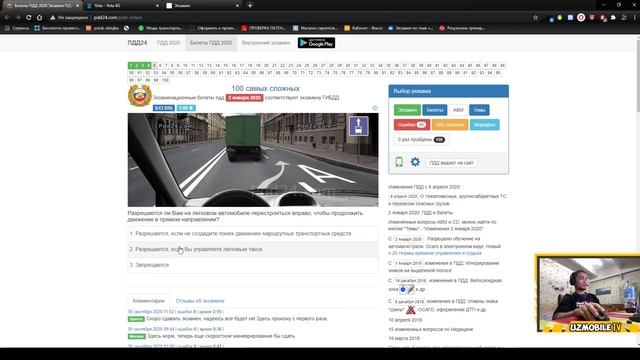This screenshot has height=360, width=640.
Task: Start the Марафон mode
Action: pyautogui.click(x=484, y=124)
